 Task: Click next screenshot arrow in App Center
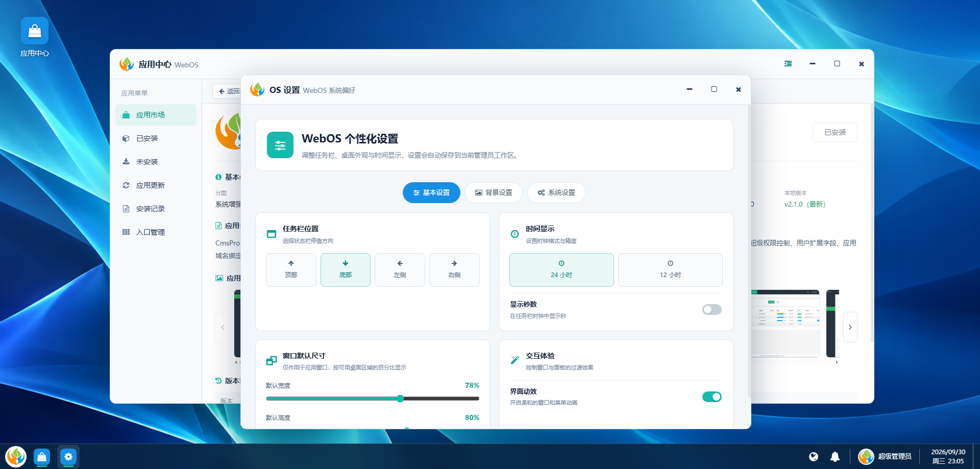click(850, 327)
